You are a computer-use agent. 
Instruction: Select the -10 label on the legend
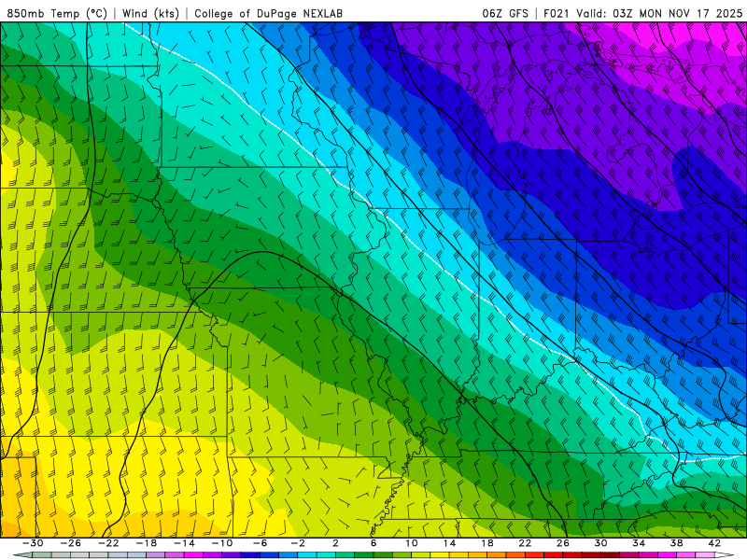coord(222,543)
